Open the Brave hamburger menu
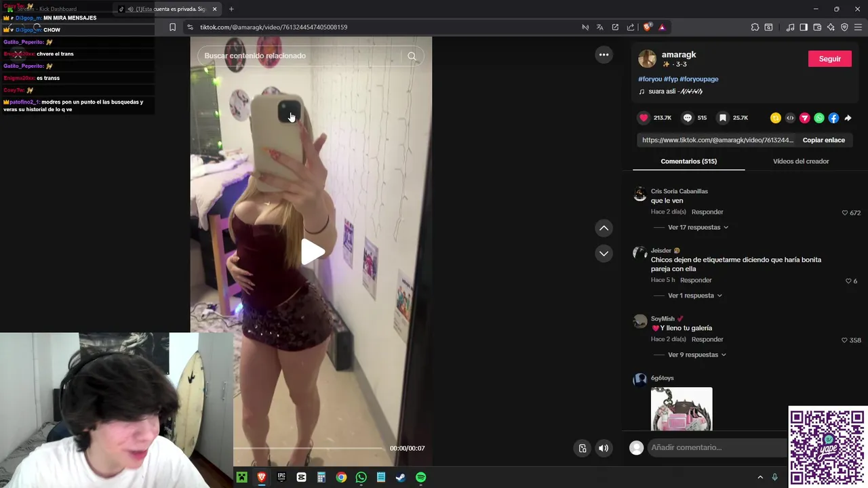This screenshot has height=488, width=868. pyautogui.click(x=858, y=27)
